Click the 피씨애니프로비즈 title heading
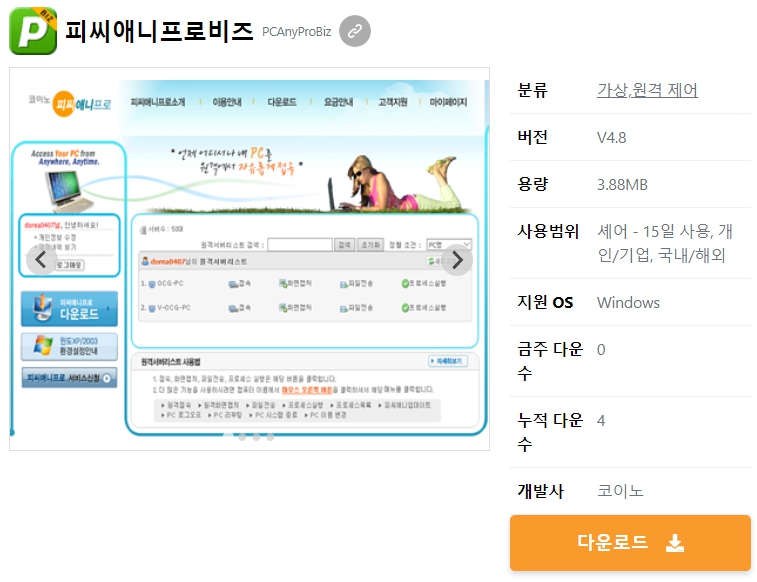The height and width of the screenshot is (582, 757). coord(159,31)
